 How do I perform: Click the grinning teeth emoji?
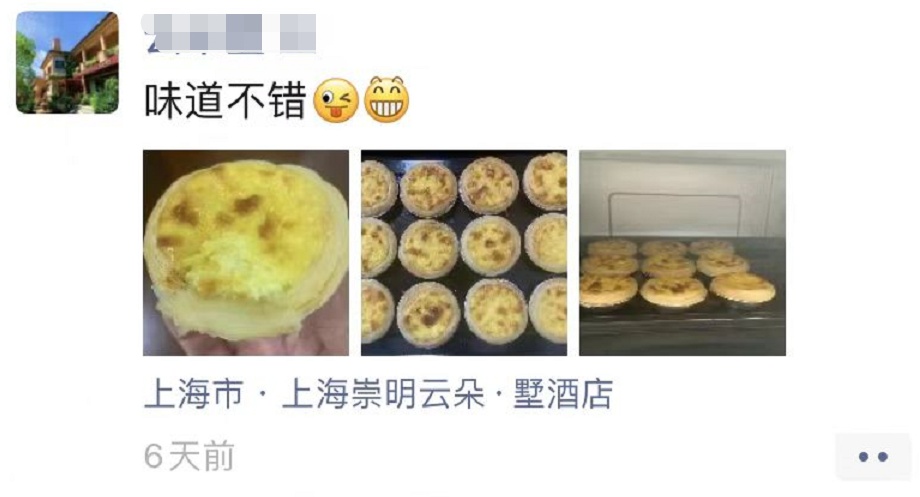[386, 100]
